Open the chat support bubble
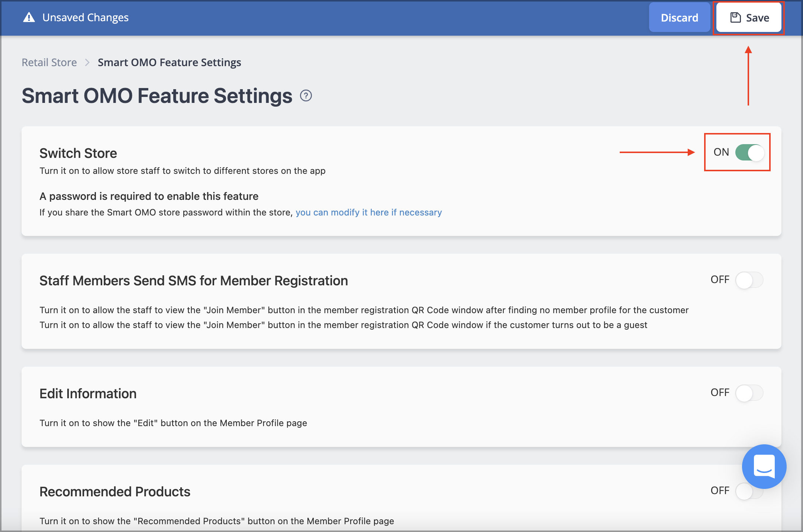The image size is (803, 532). click(x=764, y=466)
